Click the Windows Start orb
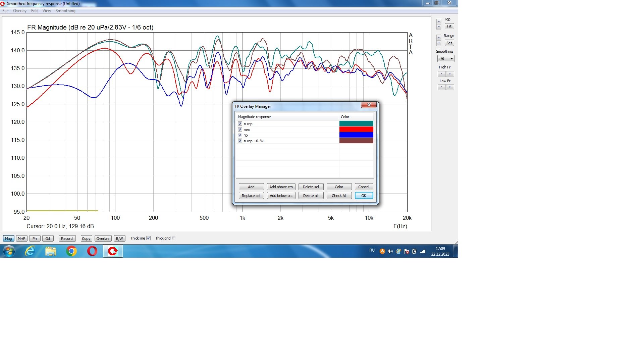This screenshot has height=362, width=644. pos(9,251)
